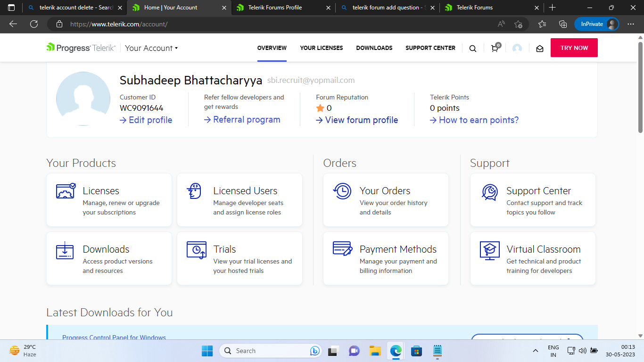Click the Progress Telerik logo
This screenshot has width=644, height=362.
coord(81,48)
